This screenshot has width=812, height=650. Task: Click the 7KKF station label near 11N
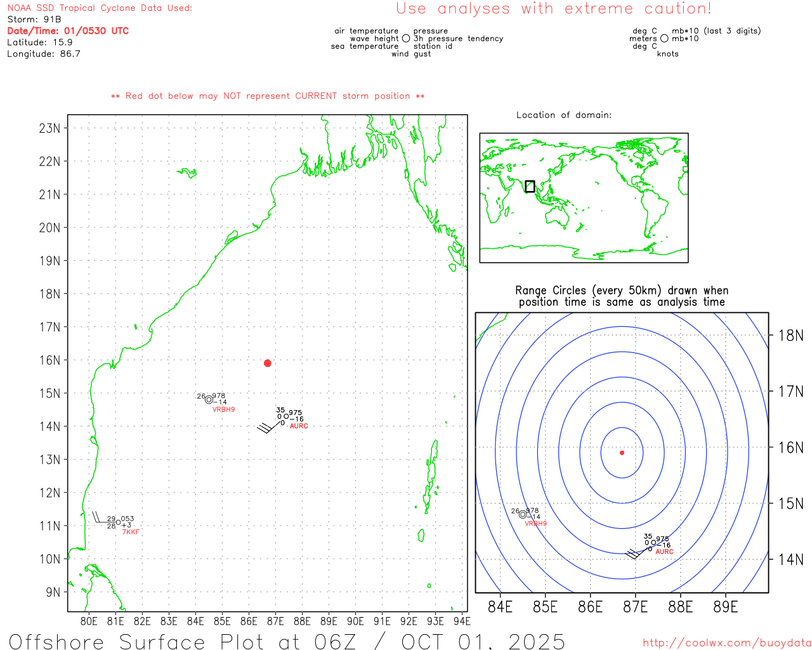pyautogui.click(x=131, y=532)
